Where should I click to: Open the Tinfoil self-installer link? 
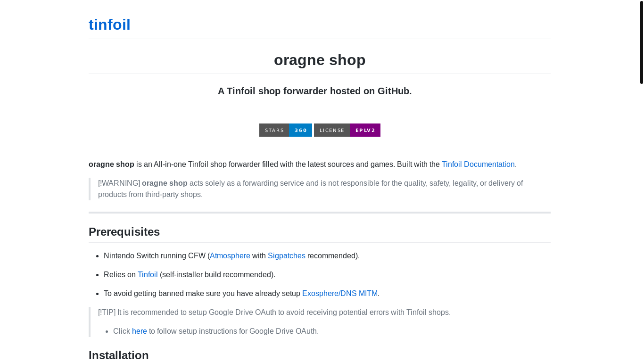pos(148,274)
